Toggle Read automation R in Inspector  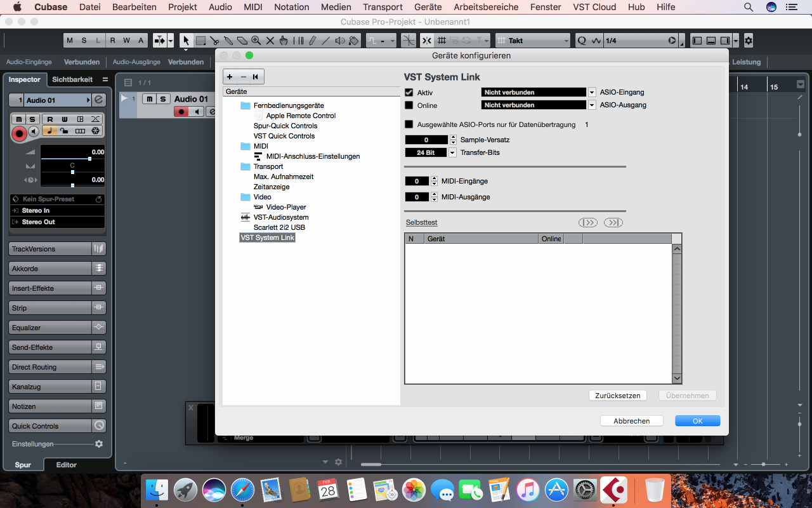point(49,119)
